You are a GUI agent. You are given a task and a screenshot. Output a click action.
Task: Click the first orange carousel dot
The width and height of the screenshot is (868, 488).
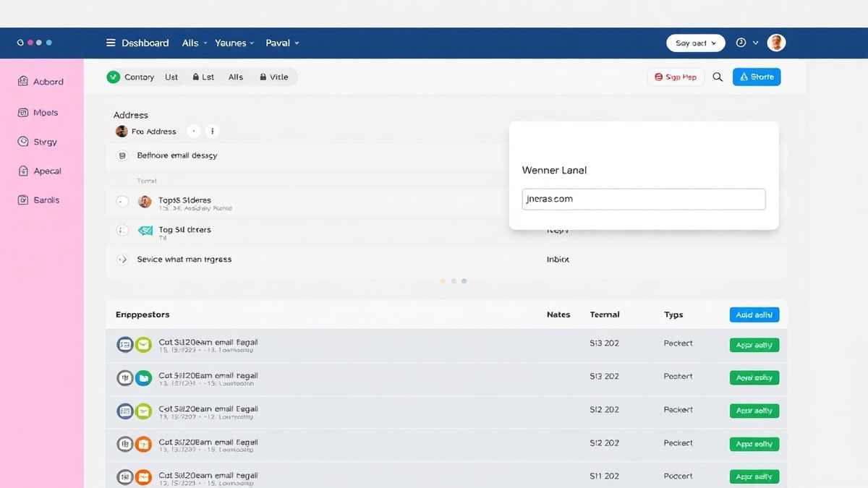(443, 281)
